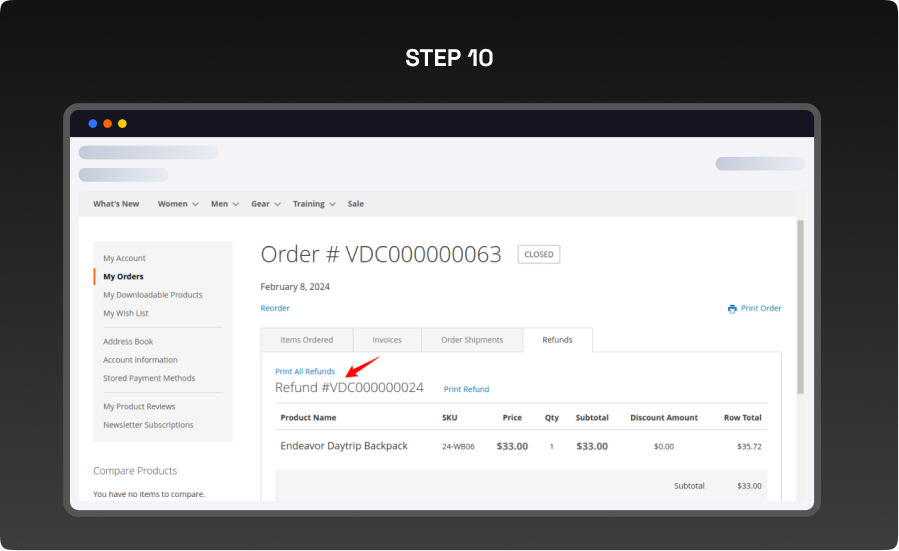Click the page's vertical scrollbar
This screenshot has width=899, height=551.
[x=799, y=310]
